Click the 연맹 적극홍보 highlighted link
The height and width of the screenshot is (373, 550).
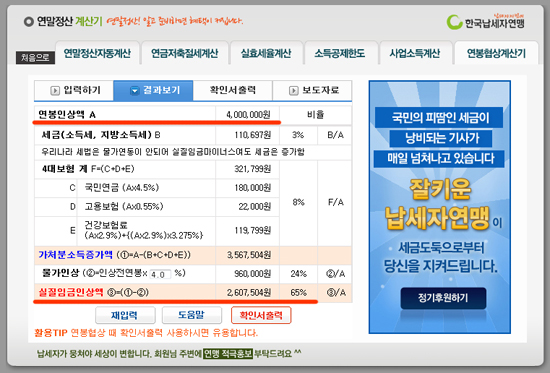click(x=228, y=353)
